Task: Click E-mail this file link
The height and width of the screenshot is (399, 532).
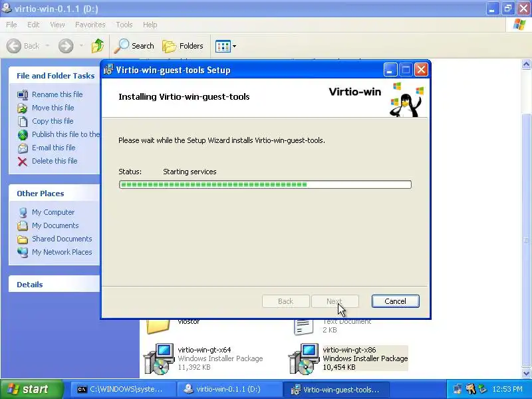Action: coord(54,148)
